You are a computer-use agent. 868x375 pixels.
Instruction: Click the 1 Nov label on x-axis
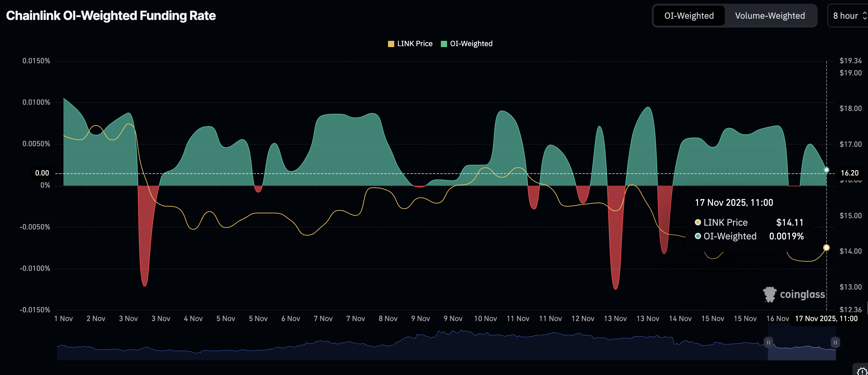(63, 319)
